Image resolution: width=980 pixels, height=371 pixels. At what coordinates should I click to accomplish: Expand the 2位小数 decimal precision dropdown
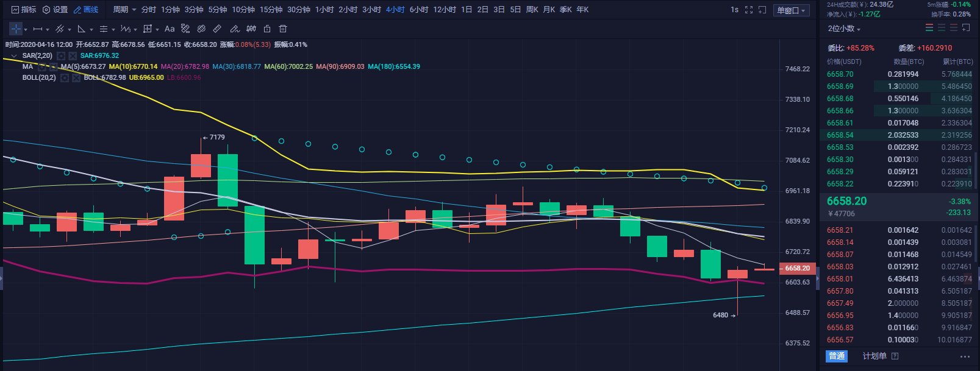844,29
